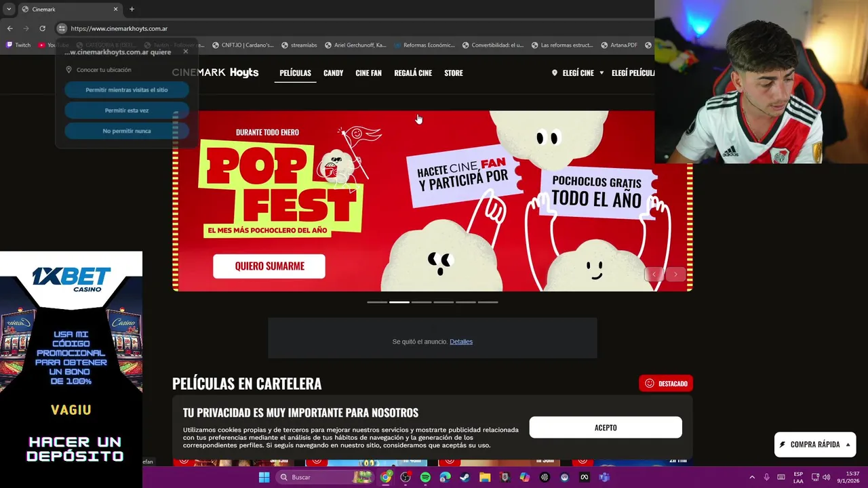This screenshot has width=868, height=488.
Task: Click the location pin beside Elegí Cine
Action: click(555, 73)
